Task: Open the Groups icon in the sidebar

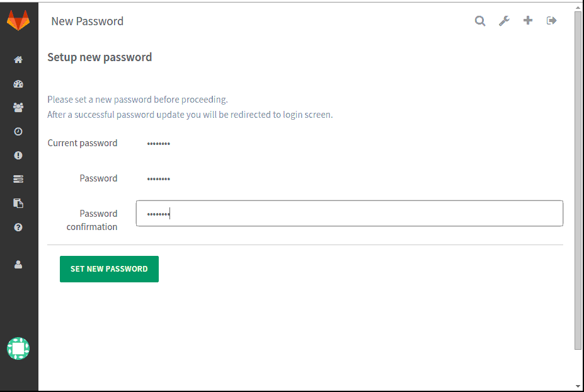Action: [18, 107]
